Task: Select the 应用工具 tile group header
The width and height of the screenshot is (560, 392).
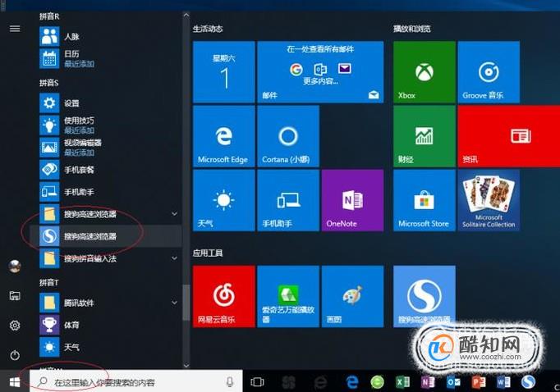Action: click(208, 253)
